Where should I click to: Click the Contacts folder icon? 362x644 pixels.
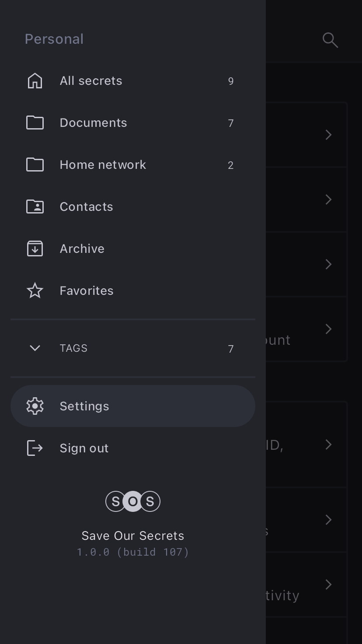(x=35, y=206)
